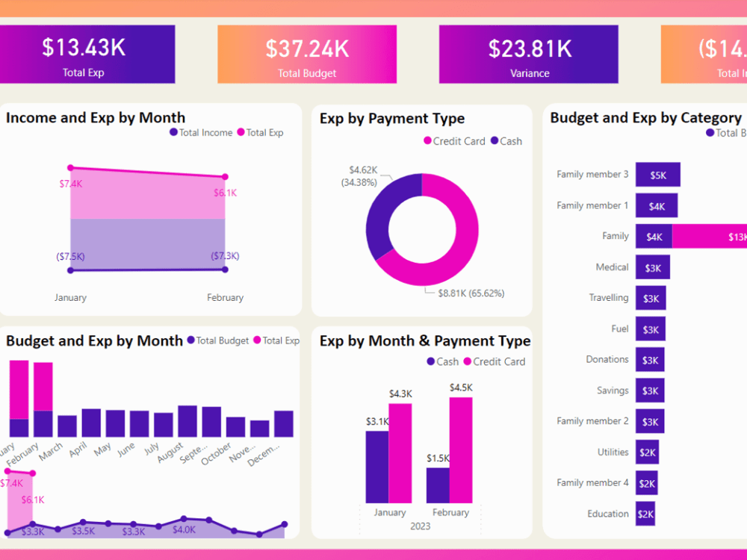The image size is (747, 560).
Task: Click the Total Exp legend dot in Budget by Month
Action: point(257,340)
